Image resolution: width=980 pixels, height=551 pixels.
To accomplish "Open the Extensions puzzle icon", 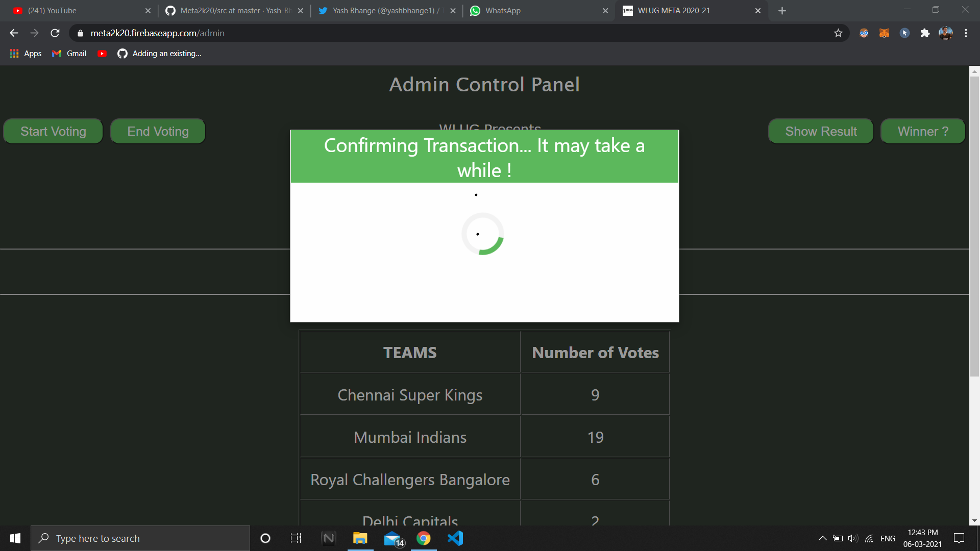I will click(925, 33).
